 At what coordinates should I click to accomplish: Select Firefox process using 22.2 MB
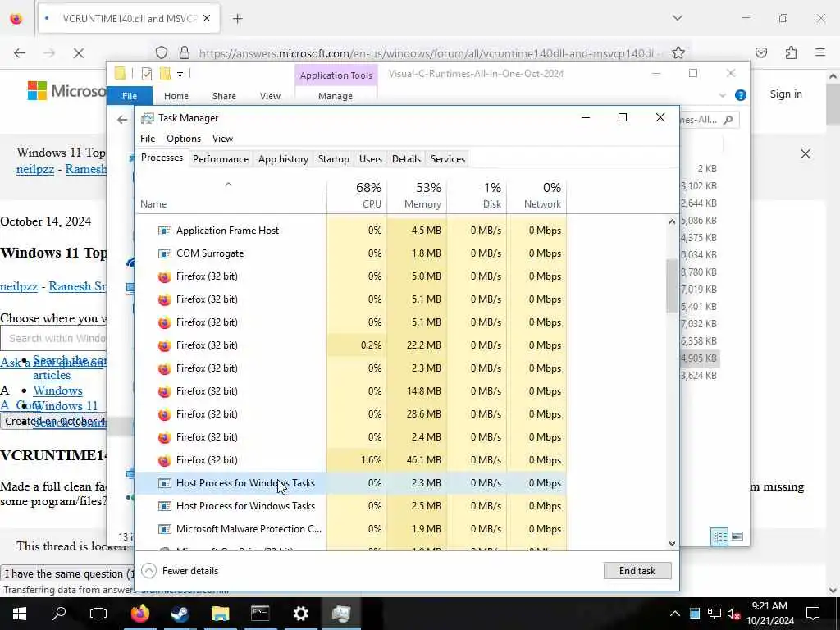click(x=350, y=345)
